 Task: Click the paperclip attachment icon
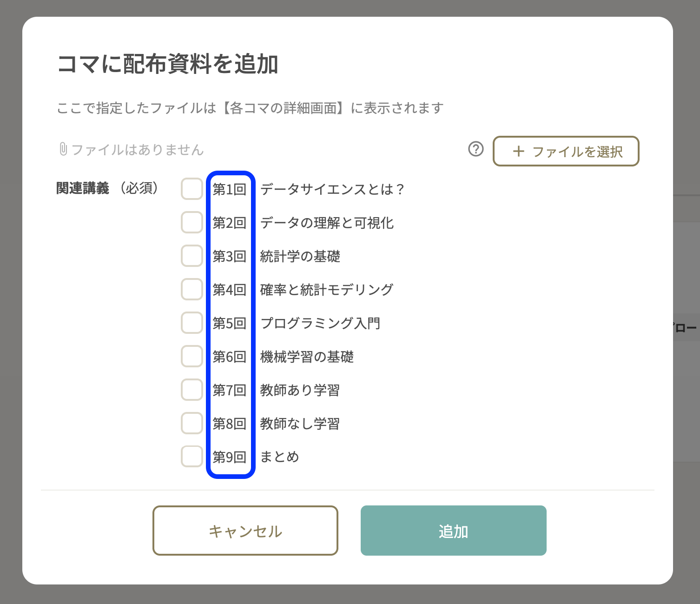pyautogui.click(x=63, y=149)
